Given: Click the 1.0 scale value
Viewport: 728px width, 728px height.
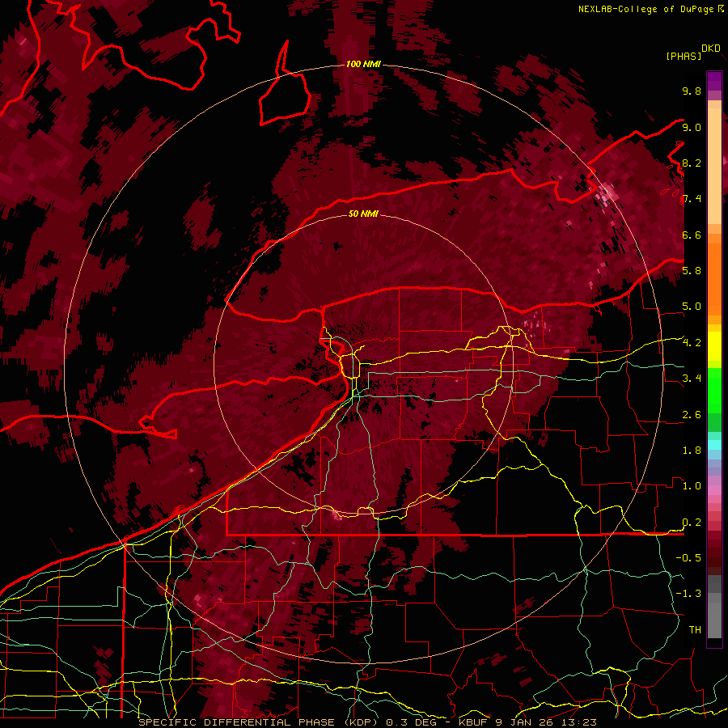Looking at the screenshot, I should click(x=692, y=486).
